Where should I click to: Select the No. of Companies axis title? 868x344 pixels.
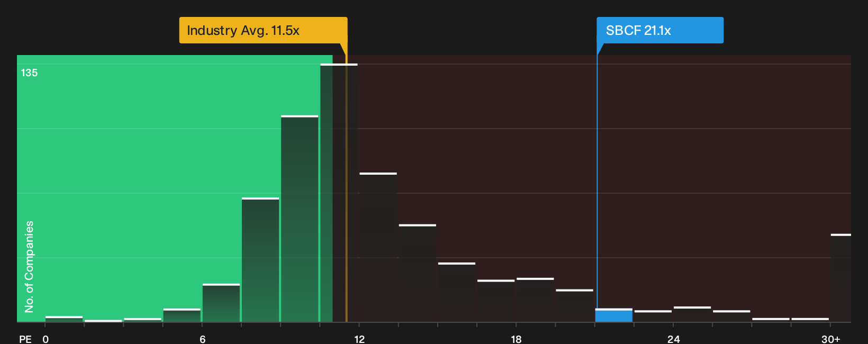pyautogui.click(x=29, y=267)
